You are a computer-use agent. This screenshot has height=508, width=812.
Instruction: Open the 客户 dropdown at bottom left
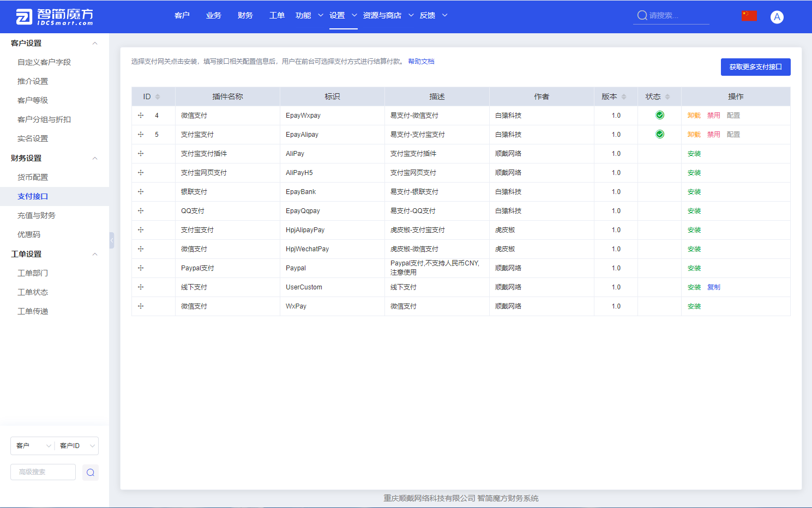click(x=32, y=445)
